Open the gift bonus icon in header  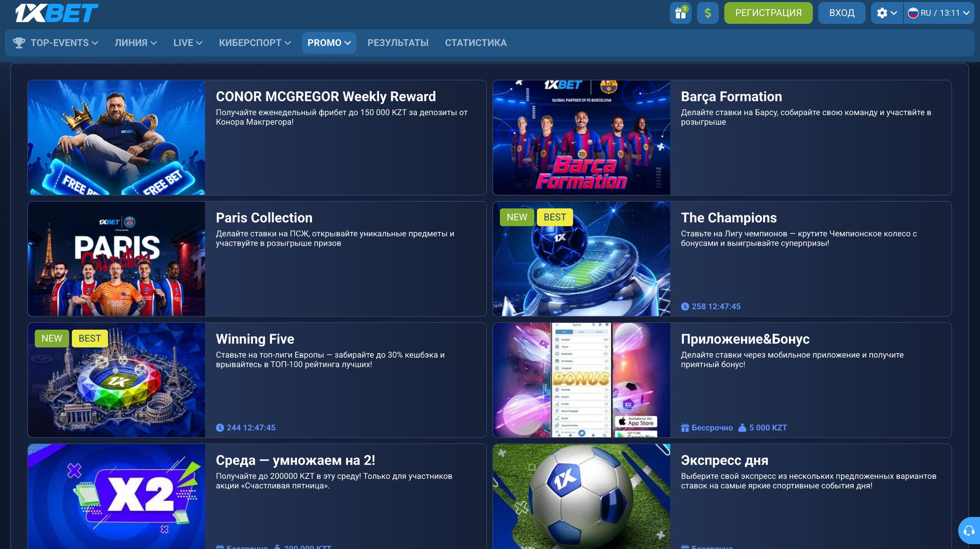pos(680,13)
